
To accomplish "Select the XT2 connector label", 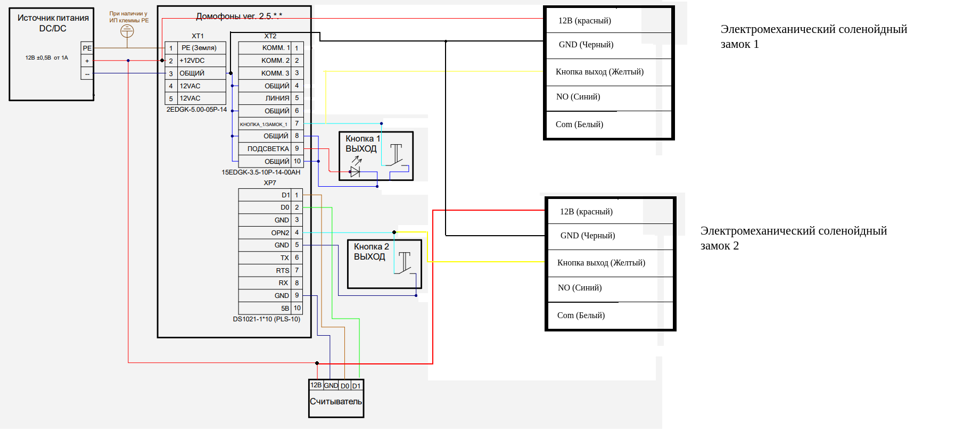I will click(x=270, y=36).
